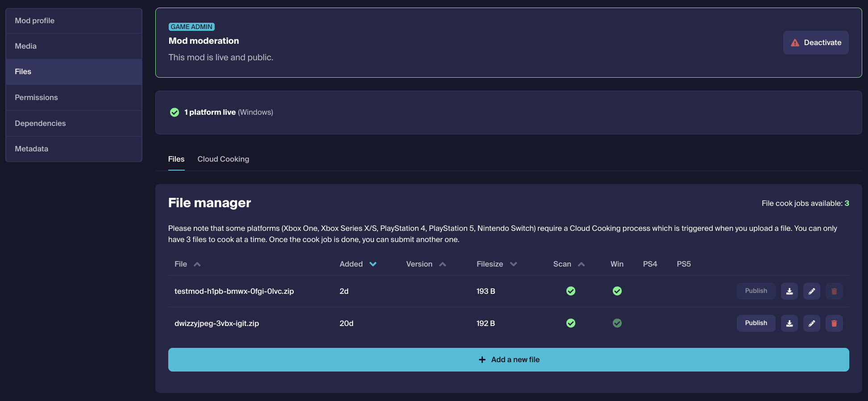Sort files by Scan status arrow

581,264
